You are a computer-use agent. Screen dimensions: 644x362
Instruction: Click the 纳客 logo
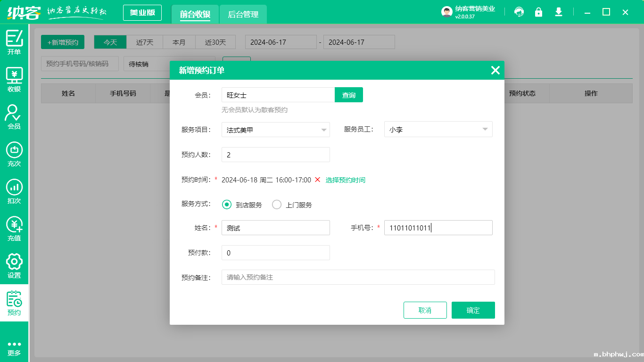point(24,12)
